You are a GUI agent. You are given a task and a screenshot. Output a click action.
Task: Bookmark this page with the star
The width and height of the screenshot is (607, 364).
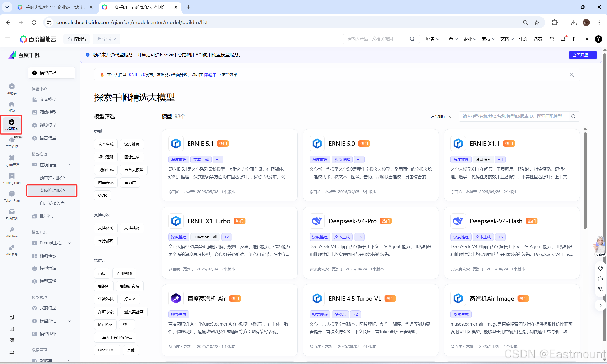pyautogui.click(x=537, y=22)
